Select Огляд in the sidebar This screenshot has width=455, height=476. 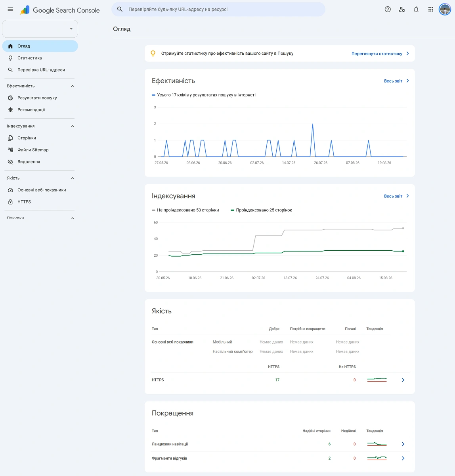pos(40,46)
